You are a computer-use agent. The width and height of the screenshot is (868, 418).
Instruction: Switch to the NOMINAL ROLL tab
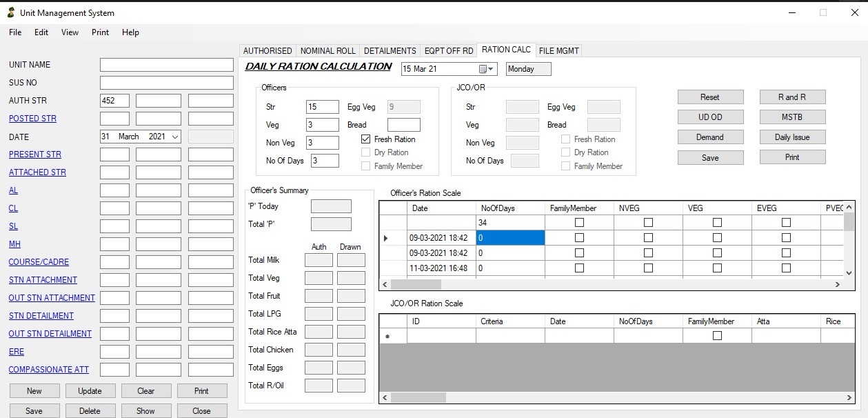tap(328, 51)
